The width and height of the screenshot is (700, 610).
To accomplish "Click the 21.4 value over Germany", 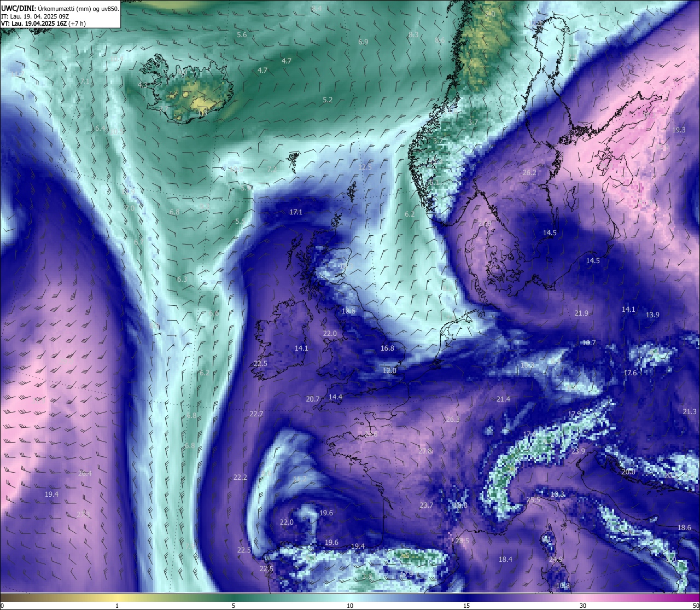I will click(x=503, y=399).
